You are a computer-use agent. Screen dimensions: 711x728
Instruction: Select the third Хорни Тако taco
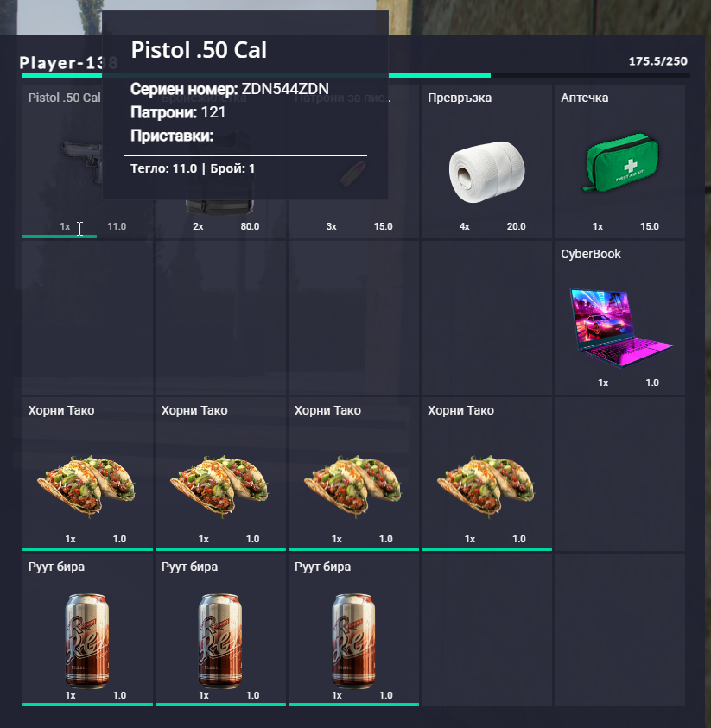[x=353, y=485]
